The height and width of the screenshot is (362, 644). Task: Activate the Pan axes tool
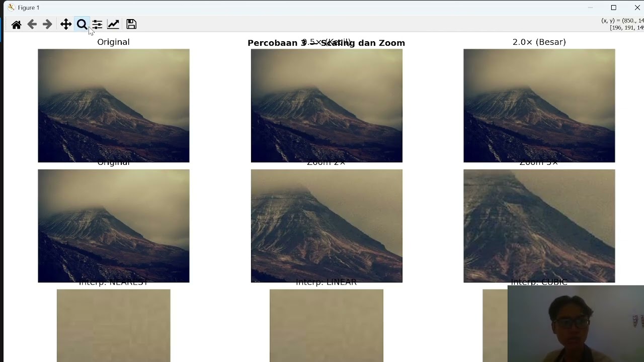pyautogui.click(x=66, y=25)
